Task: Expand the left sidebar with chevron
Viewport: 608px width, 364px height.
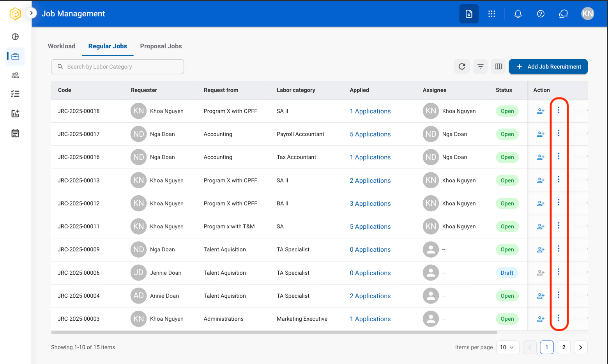Action: (31, 13)
